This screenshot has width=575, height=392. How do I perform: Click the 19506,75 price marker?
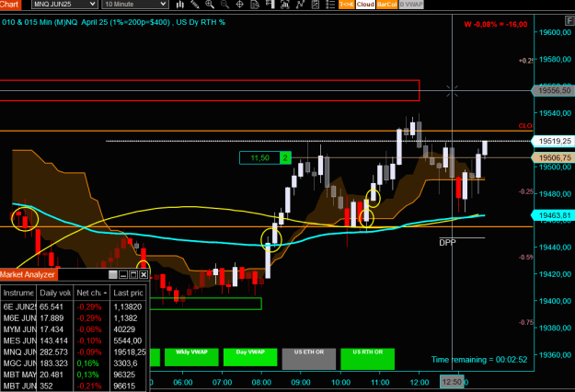555,157
